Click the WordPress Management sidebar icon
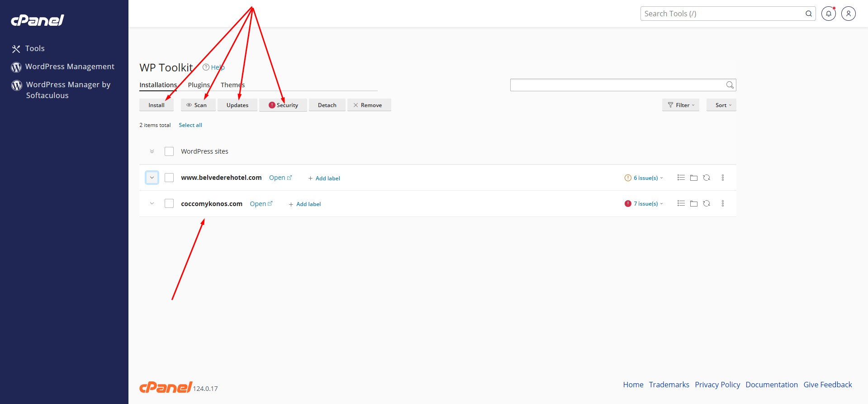 16,67
